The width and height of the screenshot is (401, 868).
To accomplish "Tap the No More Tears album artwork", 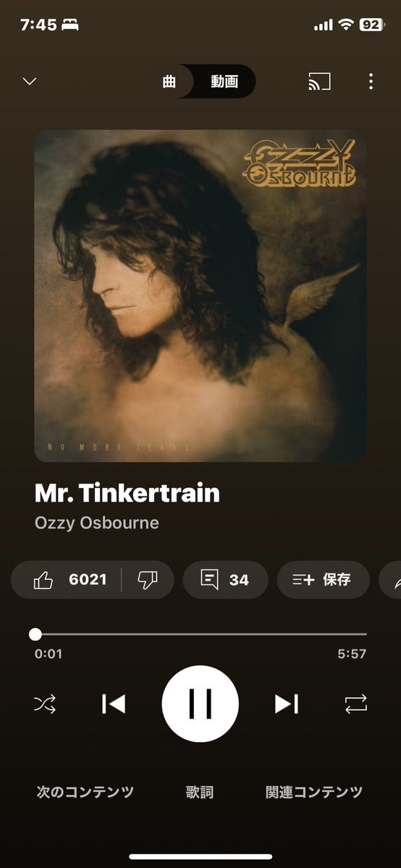I will [x=200, y=295].
